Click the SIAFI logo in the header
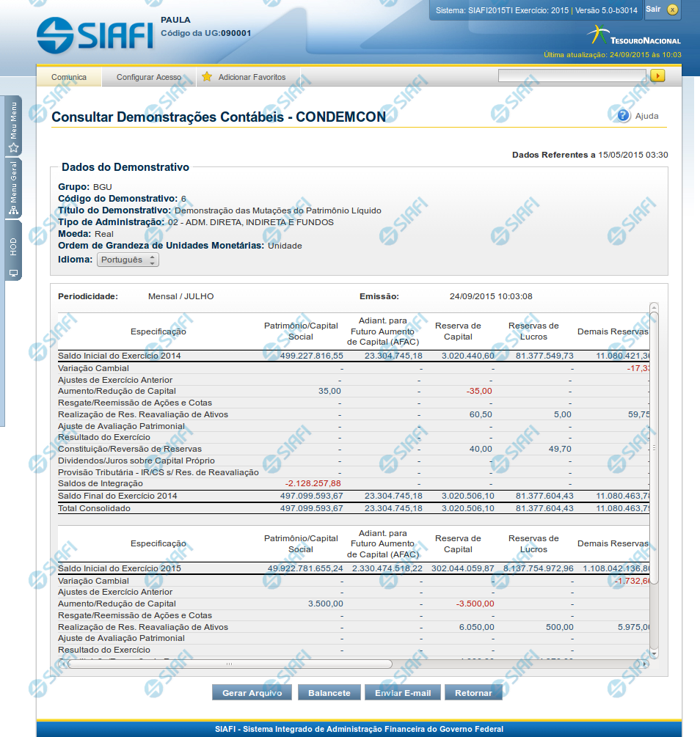This screenshot has width=700, height=737. 94,34
